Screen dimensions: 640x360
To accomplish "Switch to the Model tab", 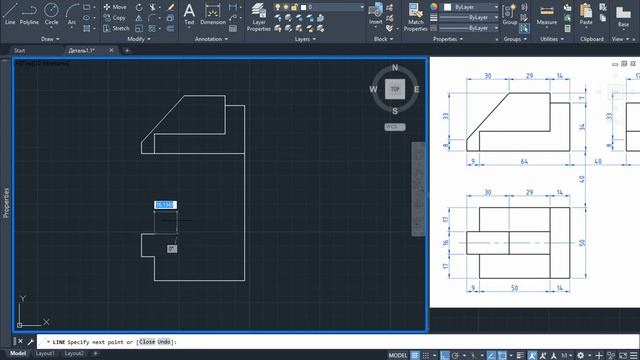I will pyautogui.click(x=18, y=353).
